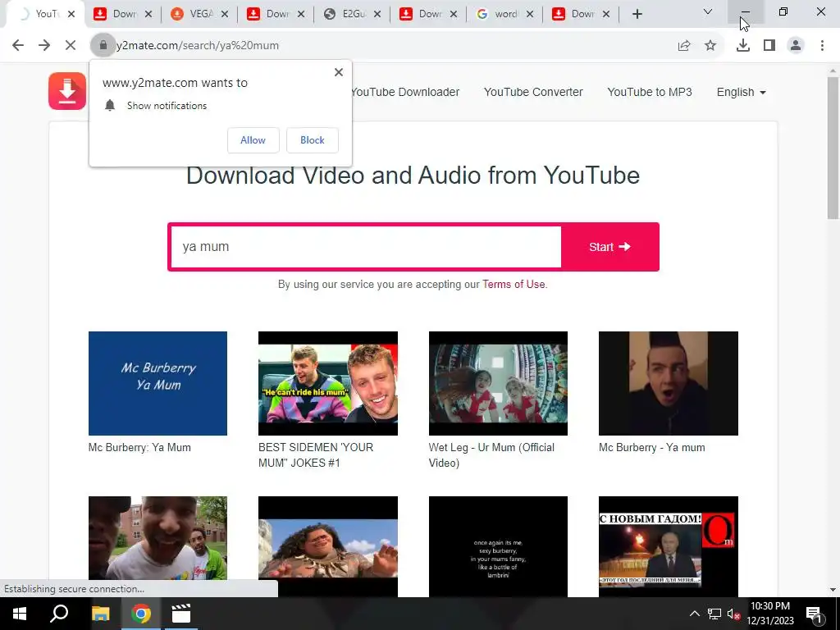Image resolution: width=840 pixels, height=630 pixels.
Task: Open the YouTube to MP3 menu item
Action: coord(650,92)
